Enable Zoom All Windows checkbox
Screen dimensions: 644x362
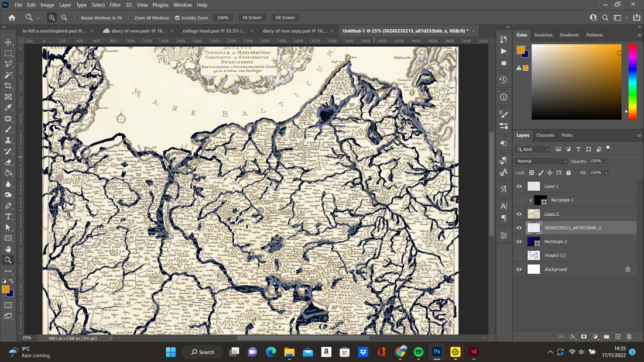[x=130, y=18]
